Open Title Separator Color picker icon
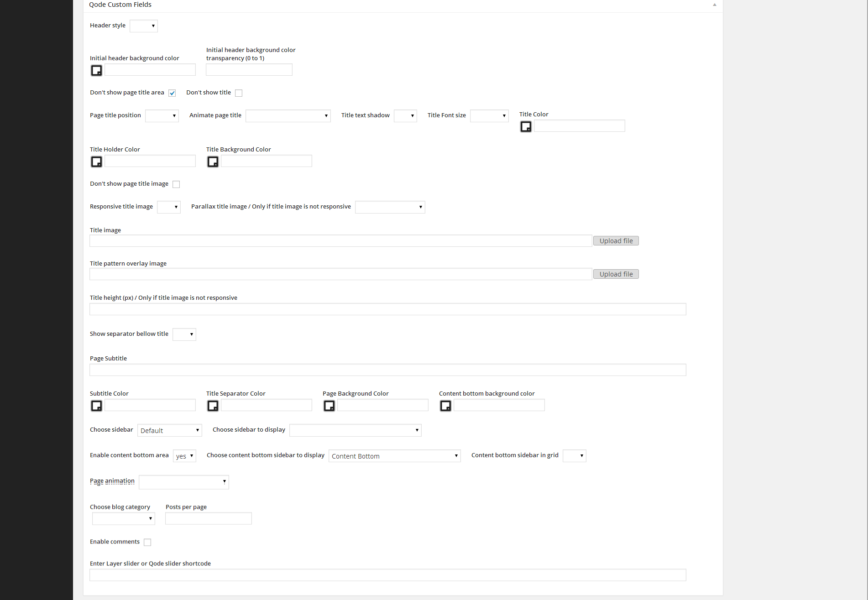Viewport: 868px width, 600px height. (x=213, y=406)
